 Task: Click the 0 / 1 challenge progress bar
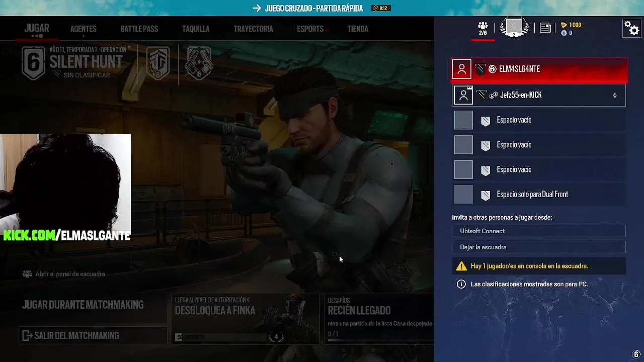click(x=380, y=340)
